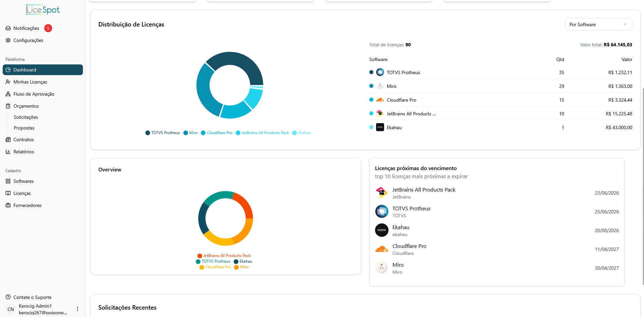
Task: Click the Contratos document icon
Action: tap(8, 140)
